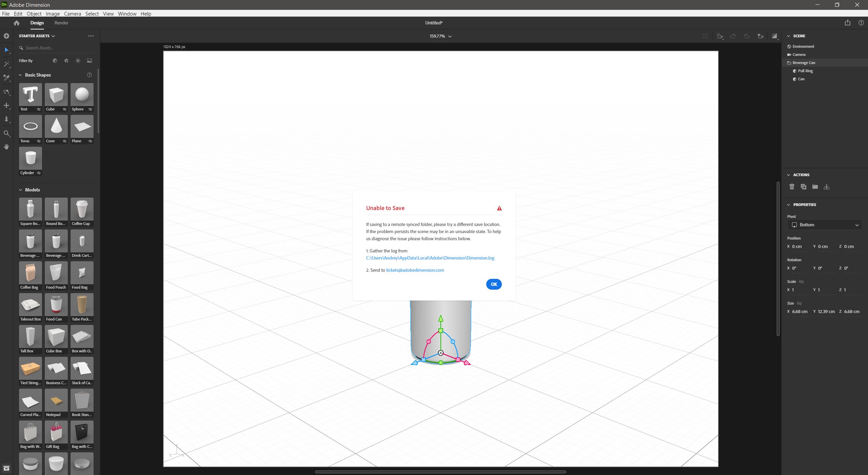Click the Duplicate object icon in Actions

tap(803, 187)
